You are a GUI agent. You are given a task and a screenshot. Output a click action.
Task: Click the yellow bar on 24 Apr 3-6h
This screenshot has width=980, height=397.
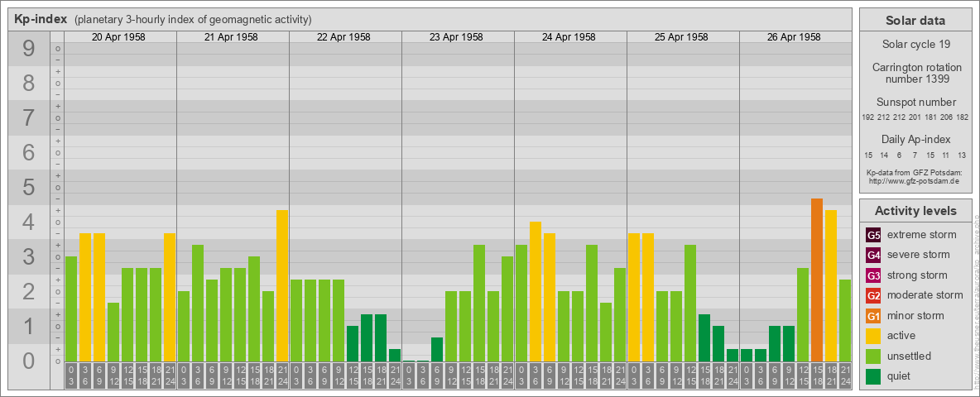point(536,291)
